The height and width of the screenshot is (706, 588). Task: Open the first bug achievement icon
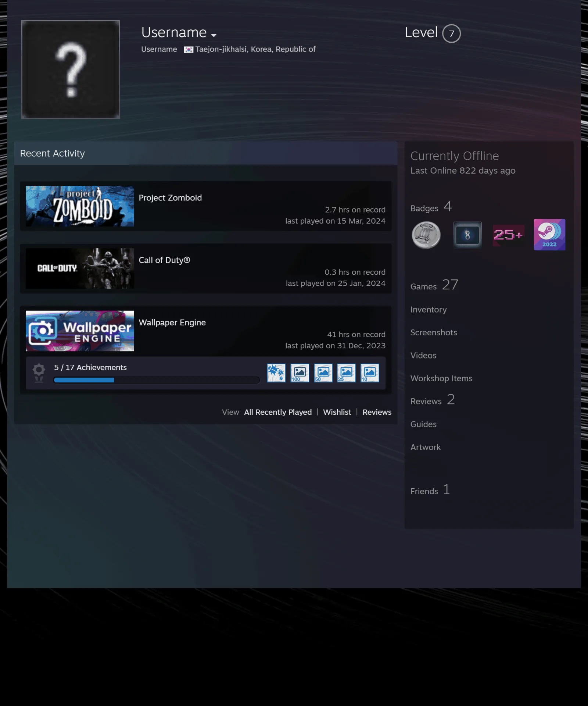(x=276, y=373)
